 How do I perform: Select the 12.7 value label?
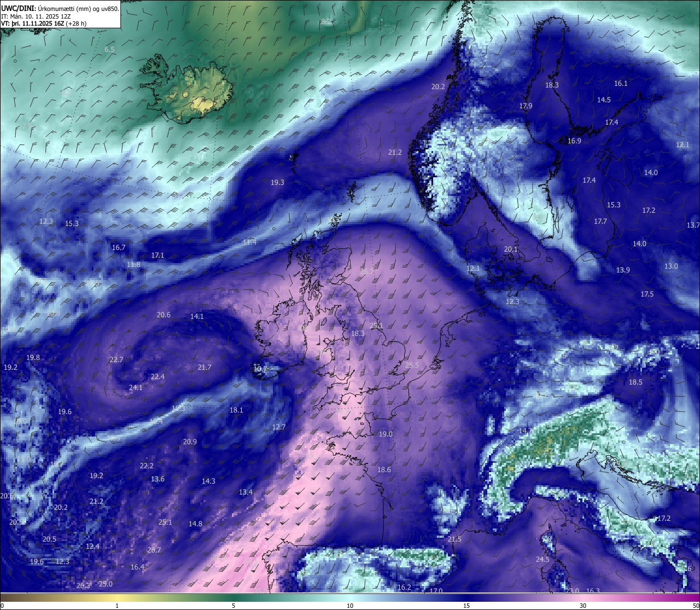pos(279,427)
